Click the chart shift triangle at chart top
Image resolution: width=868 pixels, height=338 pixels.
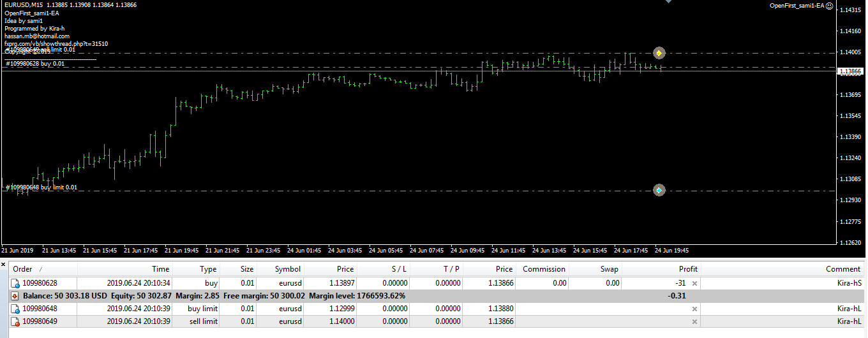(x=668, y=2)
